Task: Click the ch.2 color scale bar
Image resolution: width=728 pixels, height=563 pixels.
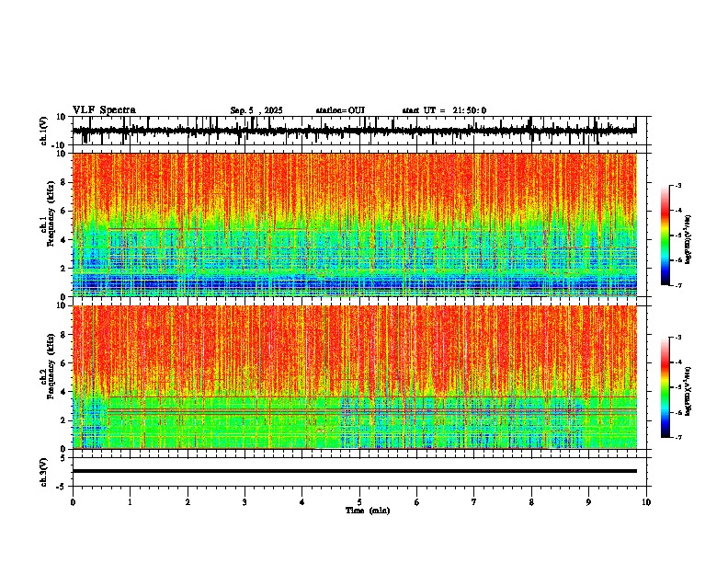Action: click(x=665, y=387)
